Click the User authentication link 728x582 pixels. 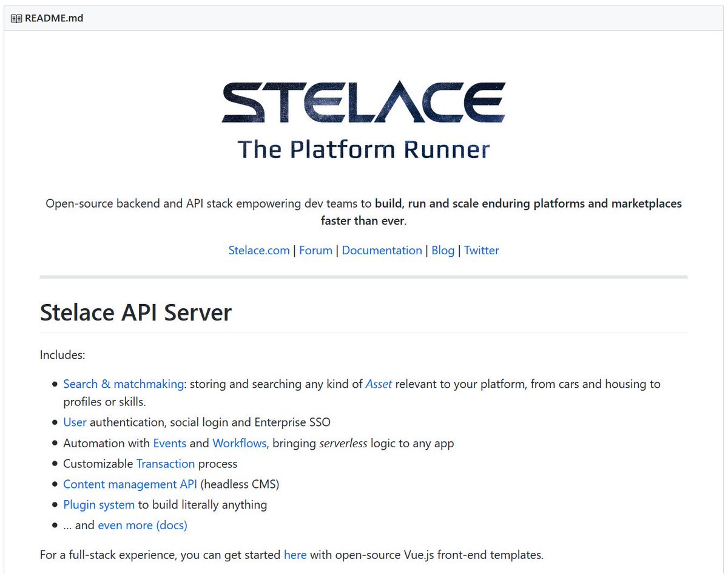point(75,422)
